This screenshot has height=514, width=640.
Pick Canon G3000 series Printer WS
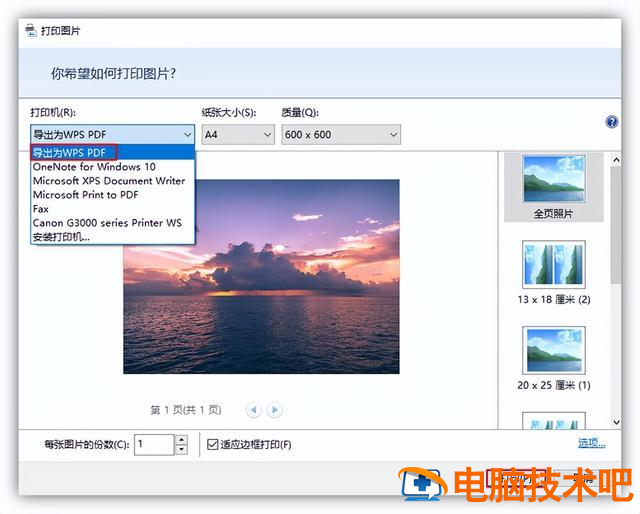pyautogui.click(x=113, y=223)
